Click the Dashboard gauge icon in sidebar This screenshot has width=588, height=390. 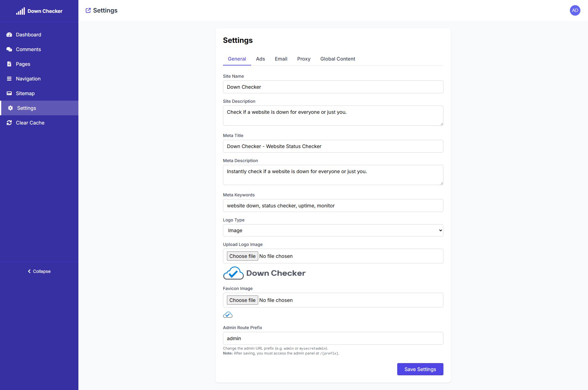pyautogui.click(x=9, y=35)
